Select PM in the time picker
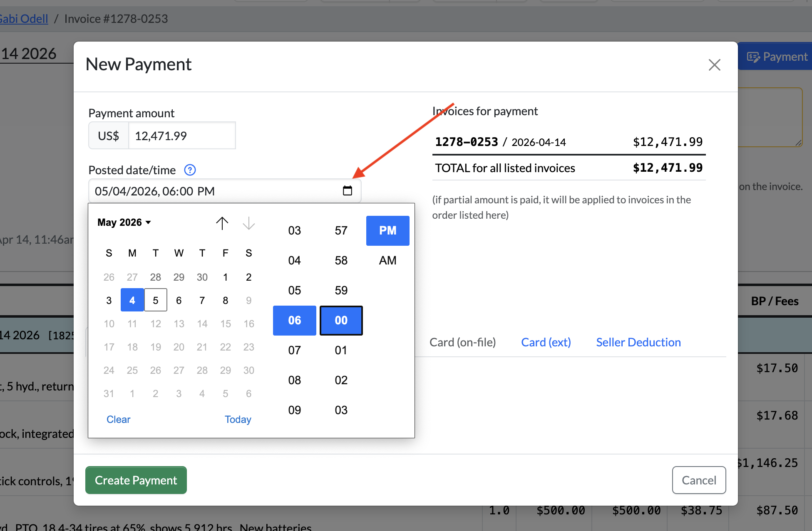The image size is (812, 531). [387, 230]
